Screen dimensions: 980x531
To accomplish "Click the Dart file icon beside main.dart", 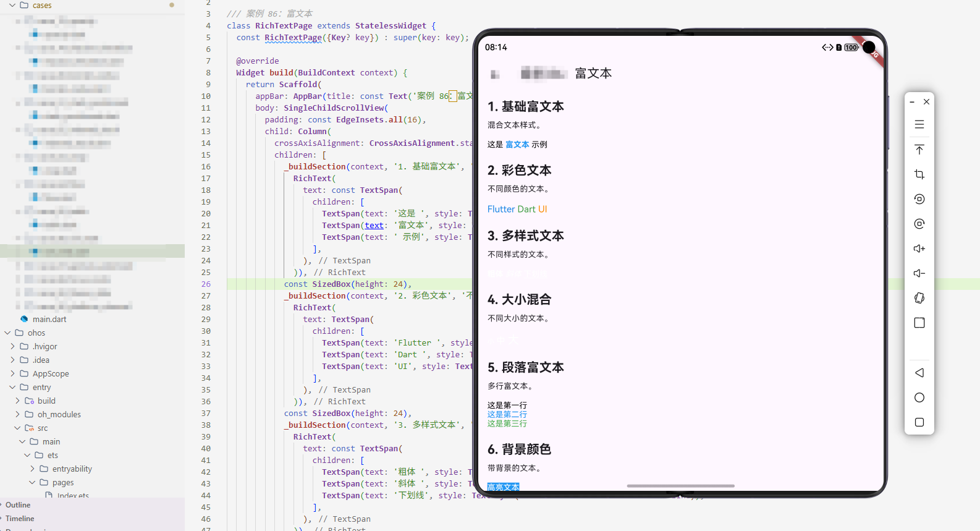I will (24, 319).
